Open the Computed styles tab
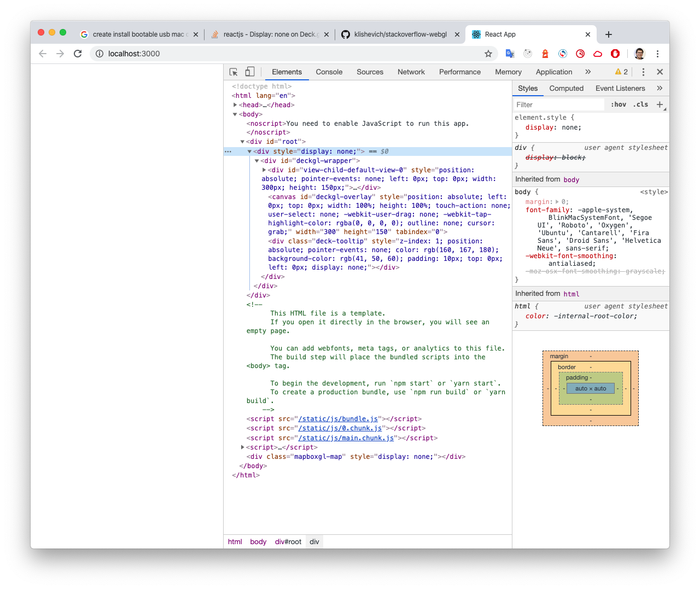Image resolution: width=700 pixels, height=589 pixels. [x=567, y=89]
